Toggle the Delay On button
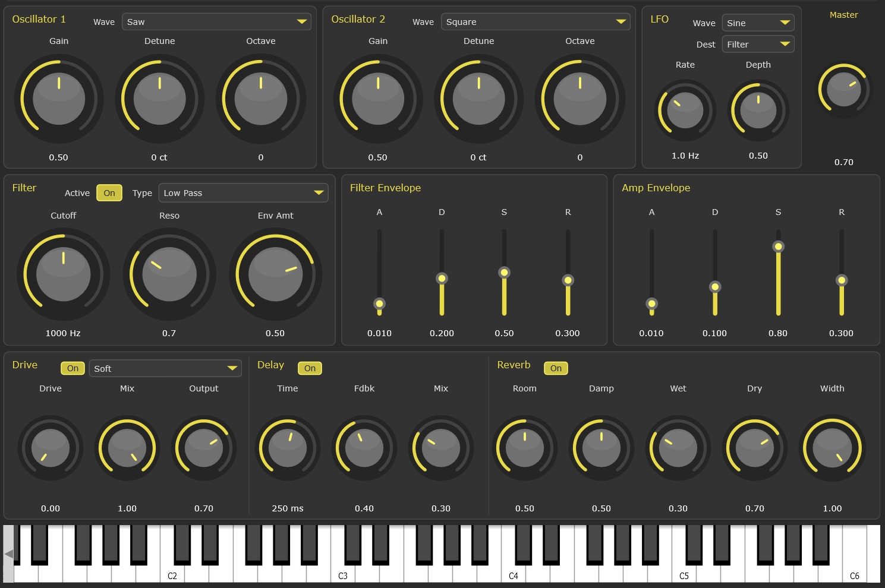 point(310,368)
